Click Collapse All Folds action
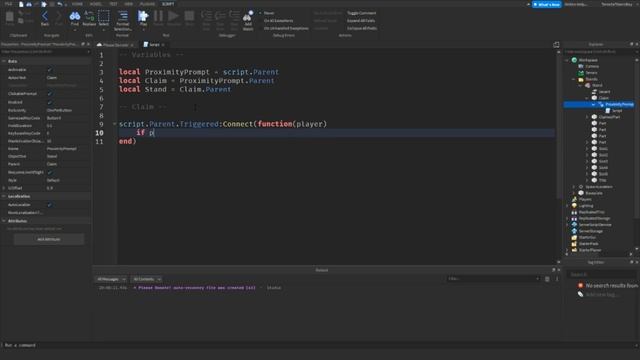 point(362,29)
